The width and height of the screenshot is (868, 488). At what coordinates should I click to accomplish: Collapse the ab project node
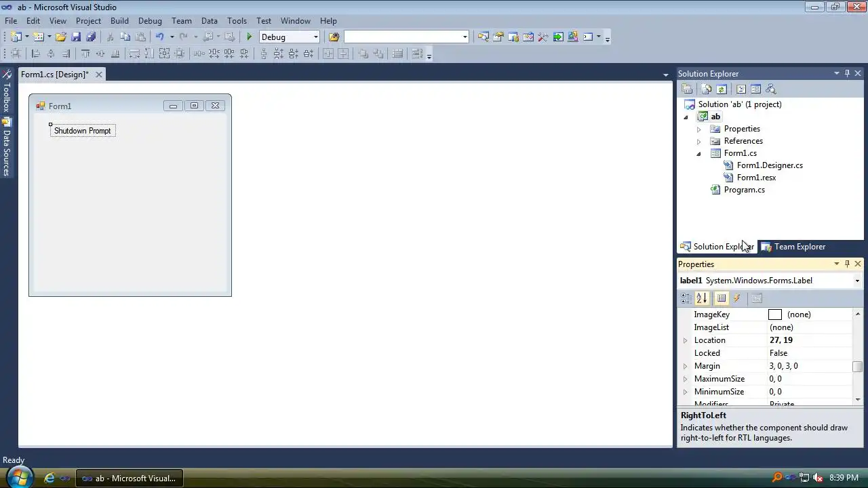point(686,117)
